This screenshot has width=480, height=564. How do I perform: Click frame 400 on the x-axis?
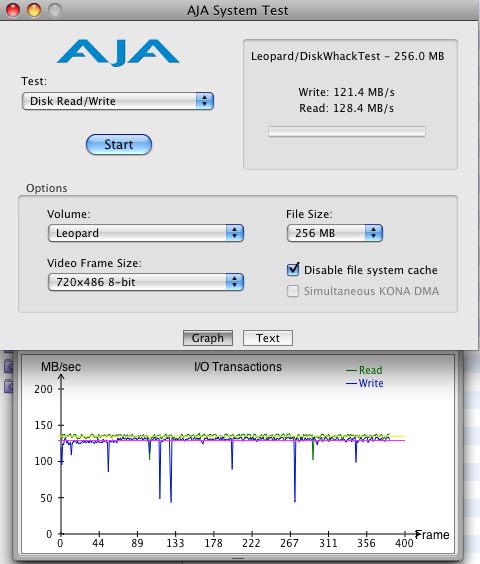coord(404,543)
